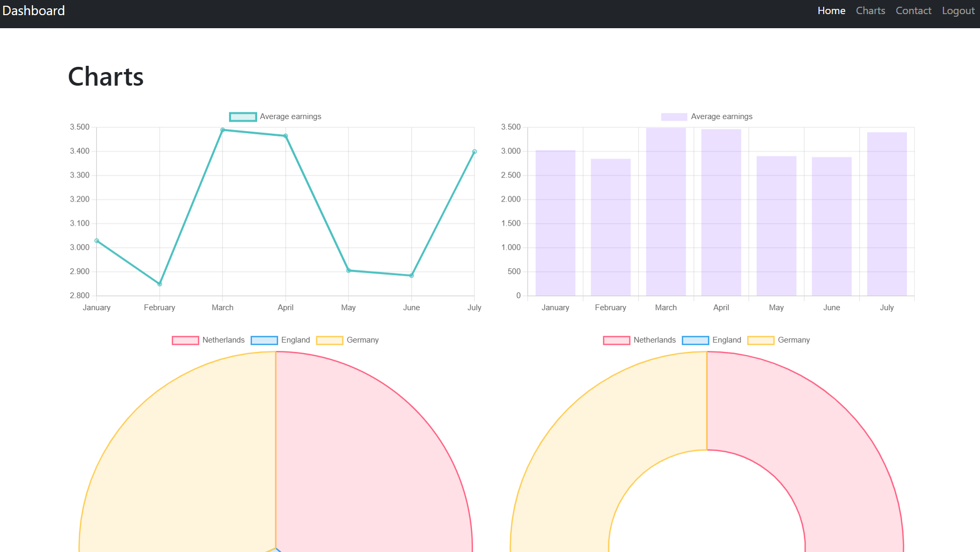Go to the Charts navigation link
This screenshot has height=552, width=980.
pyautogui.click(x=870, y=11)
